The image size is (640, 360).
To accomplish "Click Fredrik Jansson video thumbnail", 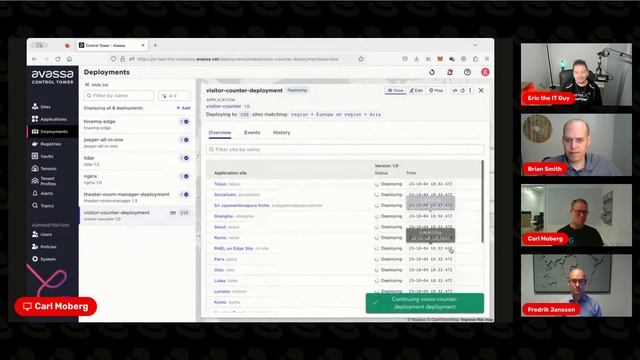I will (x=576, y=285).
